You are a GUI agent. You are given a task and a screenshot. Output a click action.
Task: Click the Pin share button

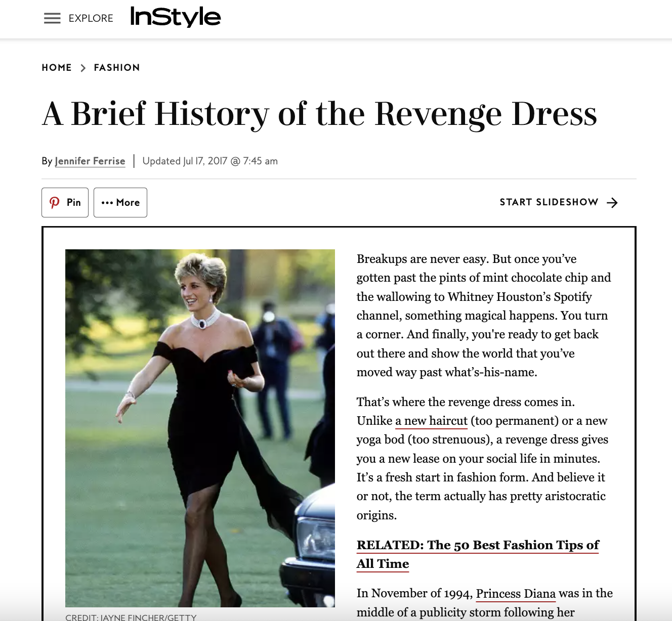pyautogui.click(x=65, y=202)
